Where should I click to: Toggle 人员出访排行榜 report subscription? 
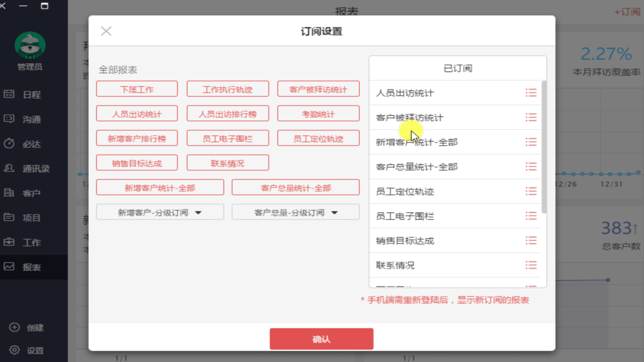click(227, 114)
